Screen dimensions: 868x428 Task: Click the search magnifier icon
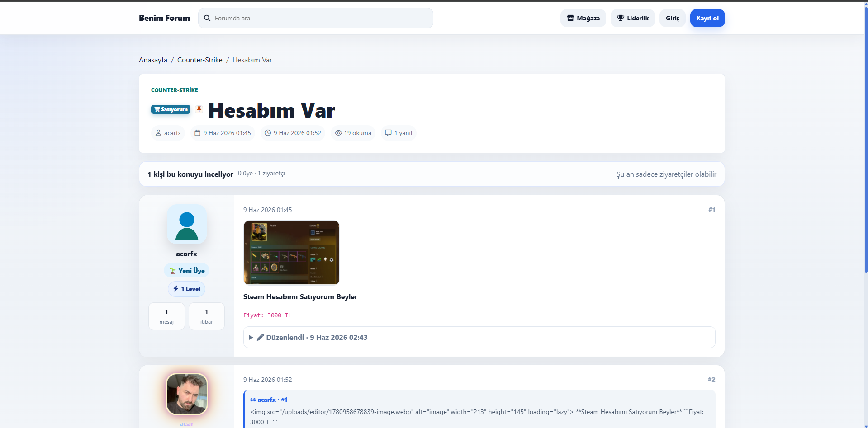tap(207, 18)
